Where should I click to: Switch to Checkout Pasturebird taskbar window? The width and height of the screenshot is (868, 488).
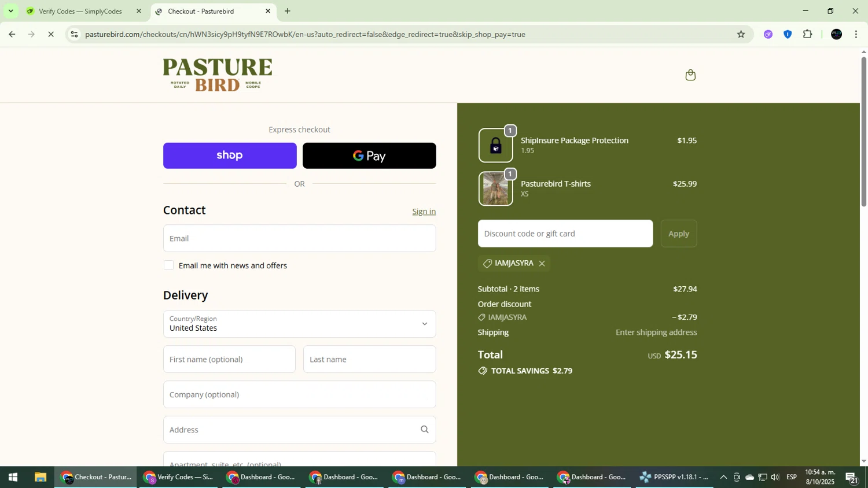tap(96, 477)
